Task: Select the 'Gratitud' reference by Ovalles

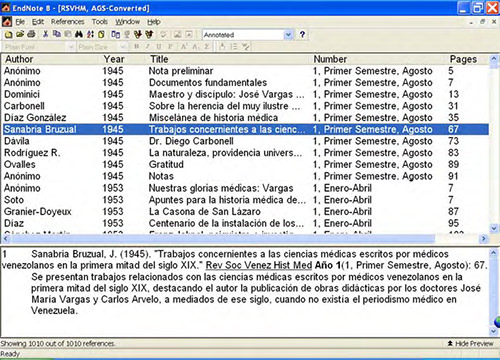Action: click(246, 164)
